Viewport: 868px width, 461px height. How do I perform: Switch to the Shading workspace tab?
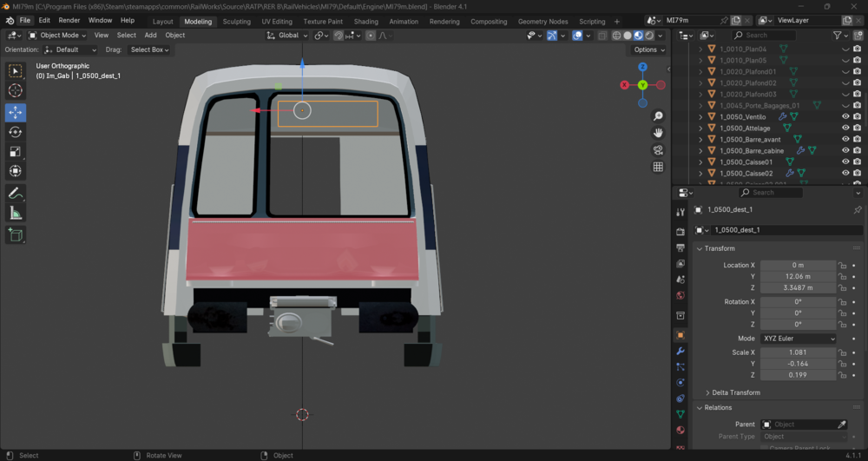tap(366, 22)
